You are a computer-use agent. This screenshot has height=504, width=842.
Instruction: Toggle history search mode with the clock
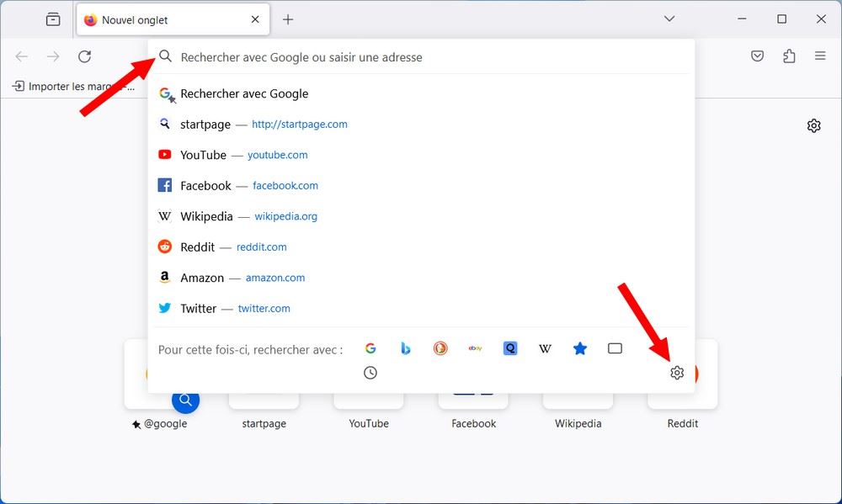(x=370, y=372)
